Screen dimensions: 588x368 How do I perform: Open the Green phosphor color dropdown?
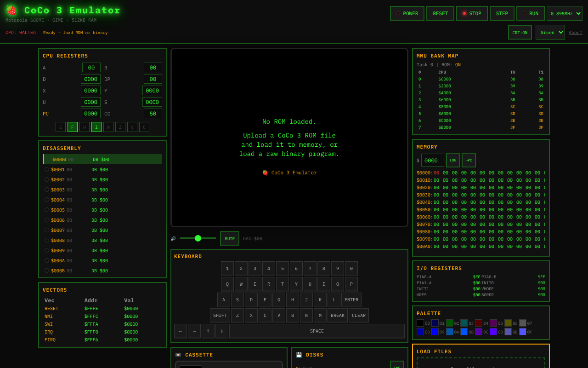pyautogui.click(x=550, y=32)
